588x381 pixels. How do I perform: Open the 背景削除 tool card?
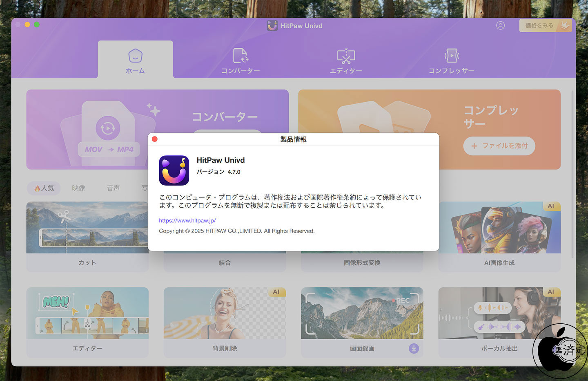pos(225,323)
